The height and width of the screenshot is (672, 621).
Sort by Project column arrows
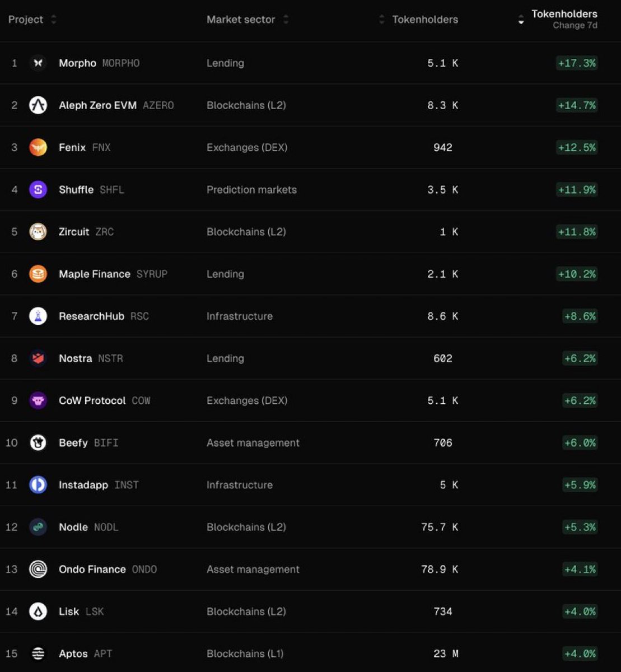(54, 20)
